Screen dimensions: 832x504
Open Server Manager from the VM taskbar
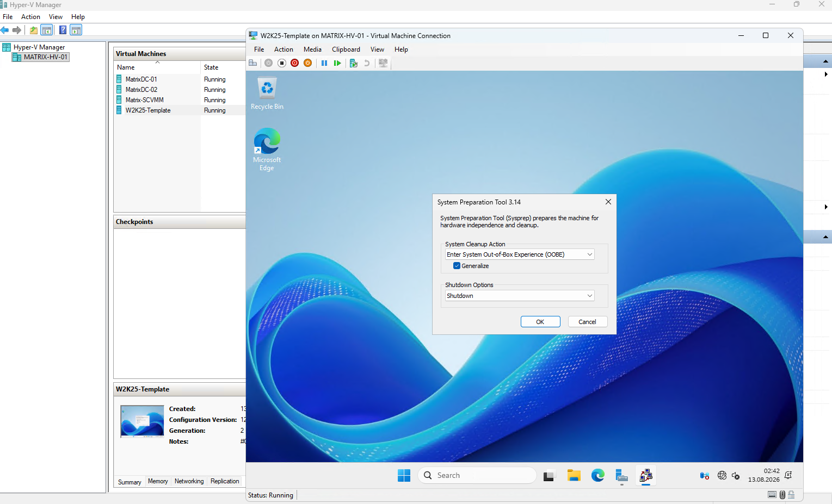[622, 476]
